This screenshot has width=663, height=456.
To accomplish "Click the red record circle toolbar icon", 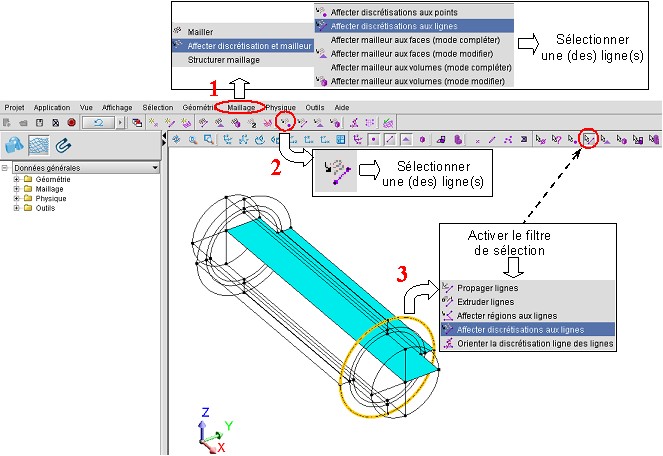I will tap(71, 122).
